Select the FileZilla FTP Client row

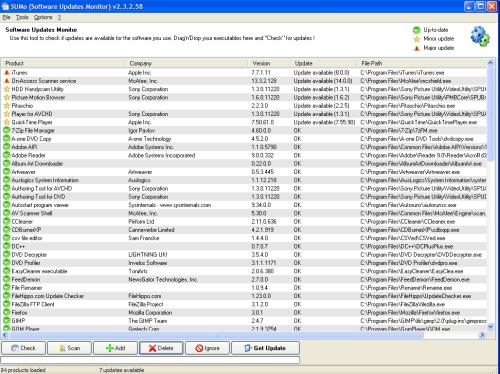point(244,304)
